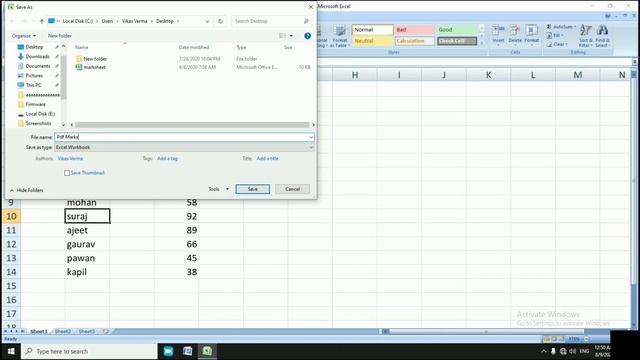This screenshot has width=640, height=360.
Task: Collapse folders with Hide Folders
Action: [27, 190]
